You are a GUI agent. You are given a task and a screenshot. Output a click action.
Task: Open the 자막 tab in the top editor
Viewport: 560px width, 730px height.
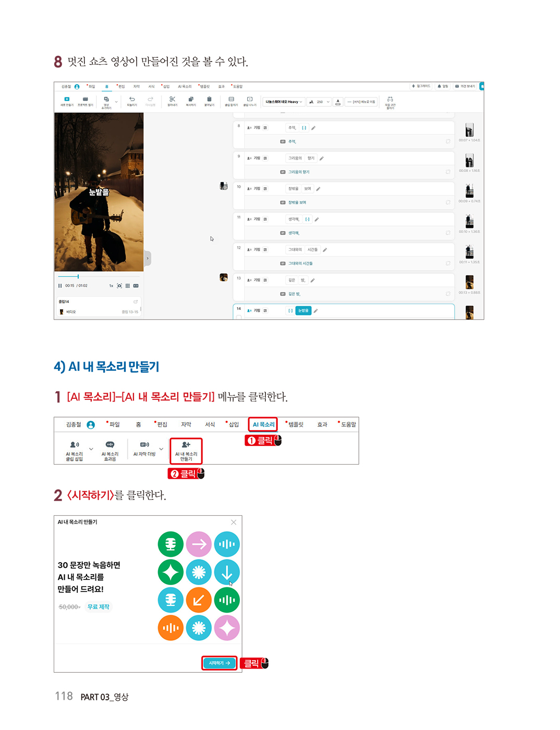[x=137, y=87]
